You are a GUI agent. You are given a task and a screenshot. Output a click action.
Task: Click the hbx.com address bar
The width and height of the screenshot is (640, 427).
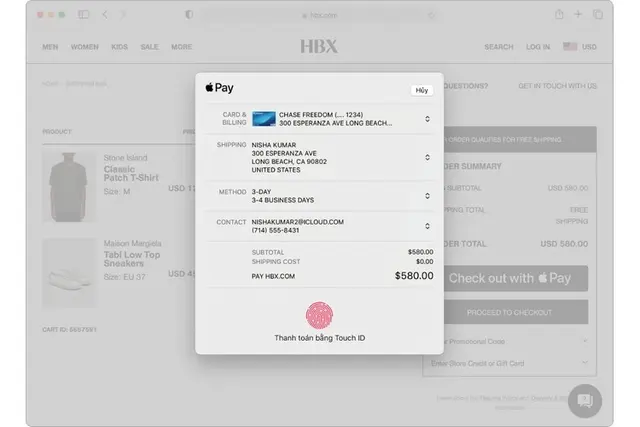click(x=319, y=15)
